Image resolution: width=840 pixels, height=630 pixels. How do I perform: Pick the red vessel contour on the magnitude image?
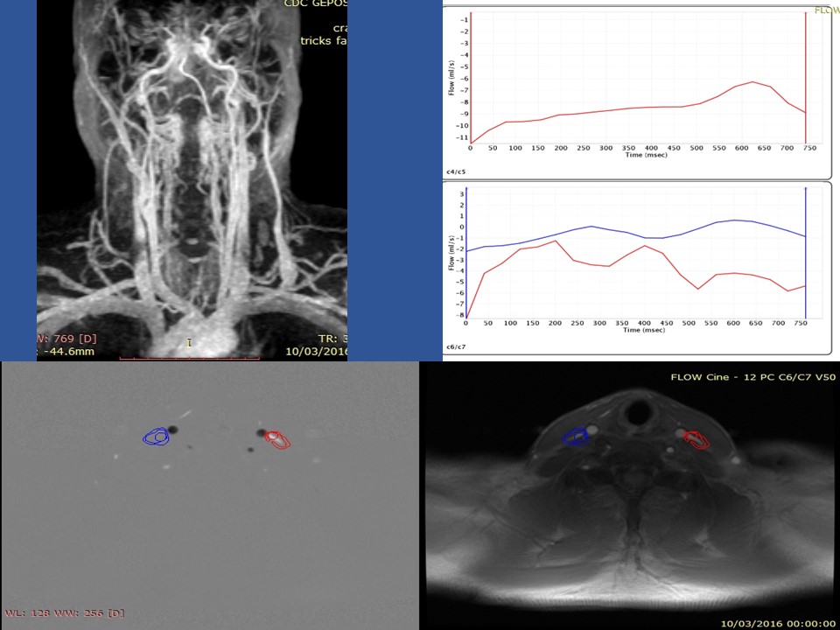tap(697, 439)
